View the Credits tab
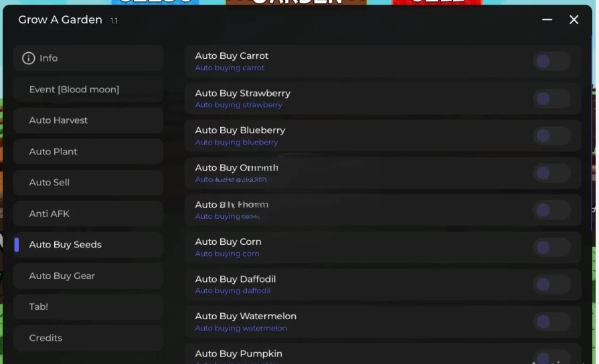Image resolution: width=599 pixels, height=364 pixels. tap(88, 338)
